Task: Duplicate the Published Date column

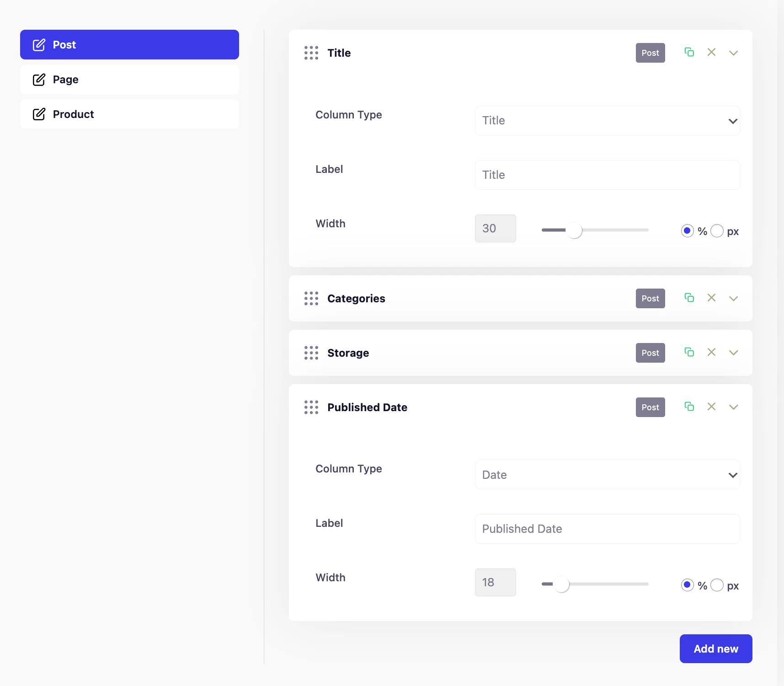Action: coord(689,407)
